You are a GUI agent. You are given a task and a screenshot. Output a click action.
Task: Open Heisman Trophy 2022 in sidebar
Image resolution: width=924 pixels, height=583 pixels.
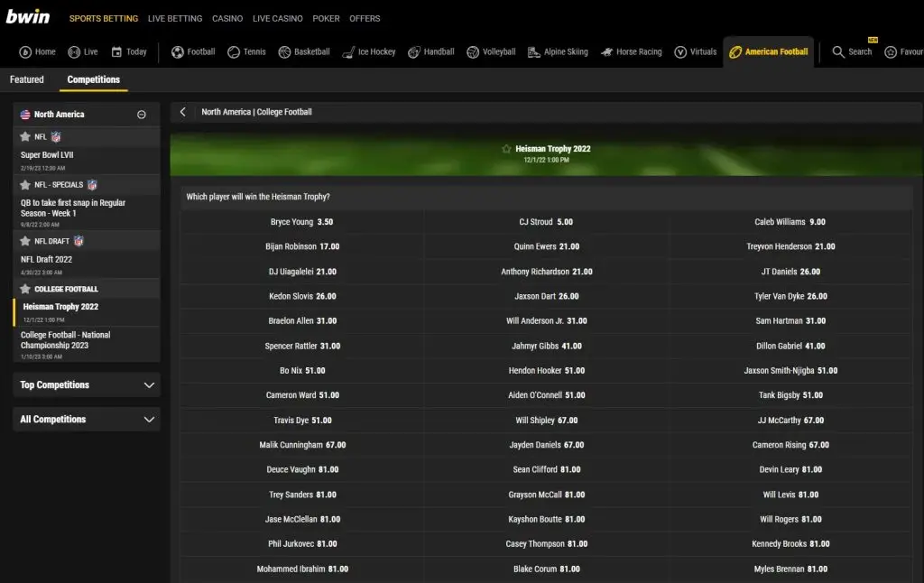click(x=87, y=312)
